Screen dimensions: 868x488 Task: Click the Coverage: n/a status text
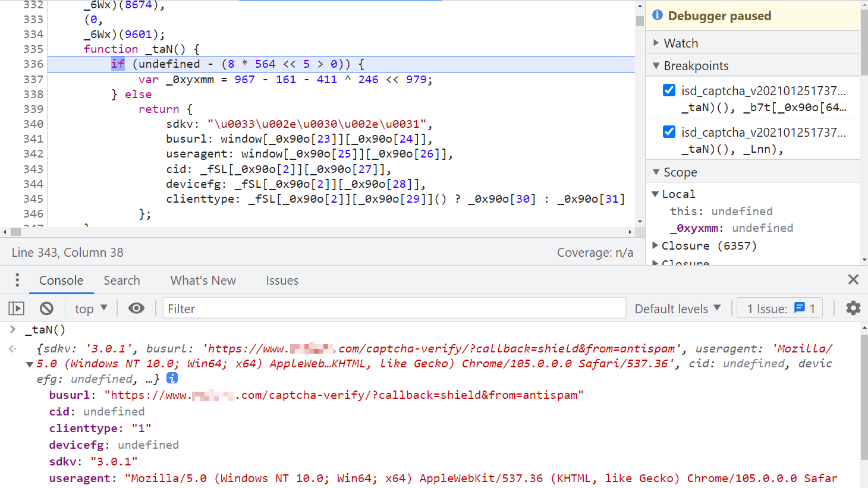(595, 252)
